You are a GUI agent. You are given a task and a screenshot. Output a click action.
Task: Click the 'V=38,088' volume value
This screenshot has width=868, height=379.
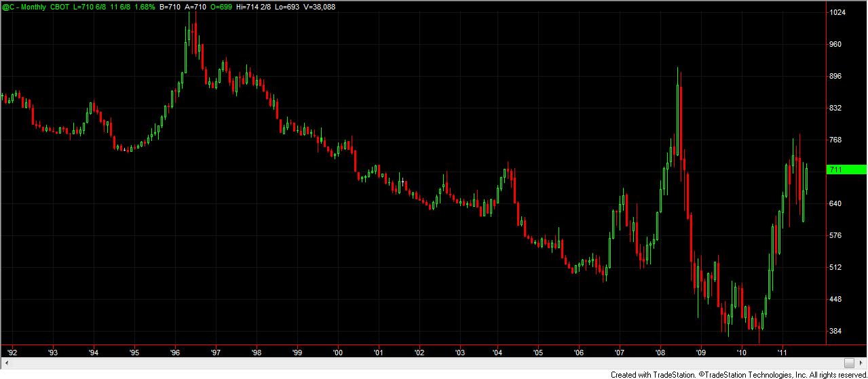tap(319, 7)
